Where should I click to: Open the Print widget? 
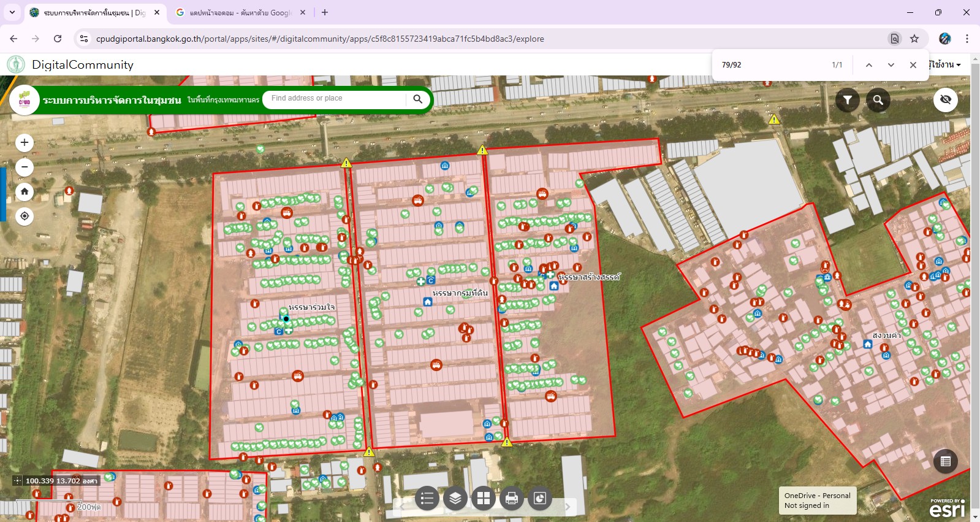(x=512, y=498)
